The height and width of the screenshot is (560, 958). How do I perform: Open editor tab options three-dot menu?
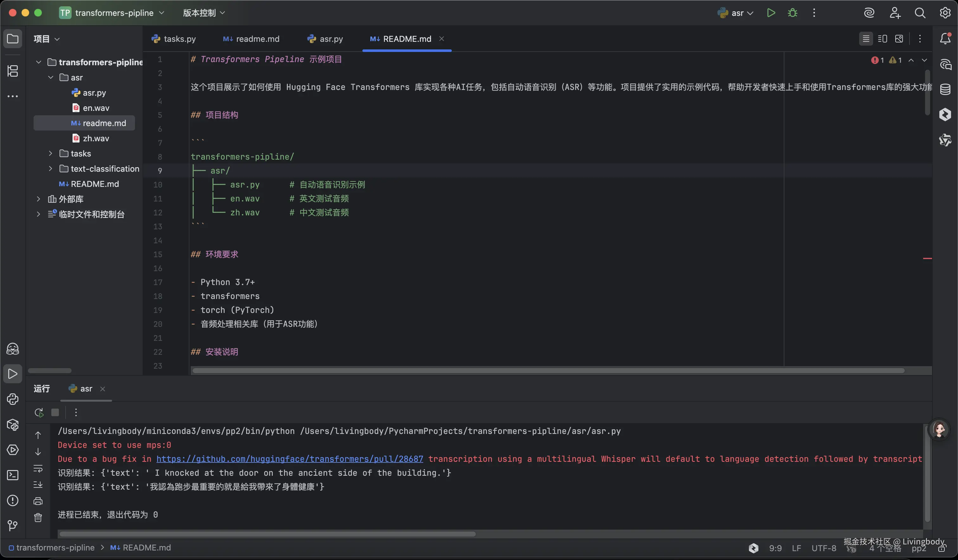(920, 39)
